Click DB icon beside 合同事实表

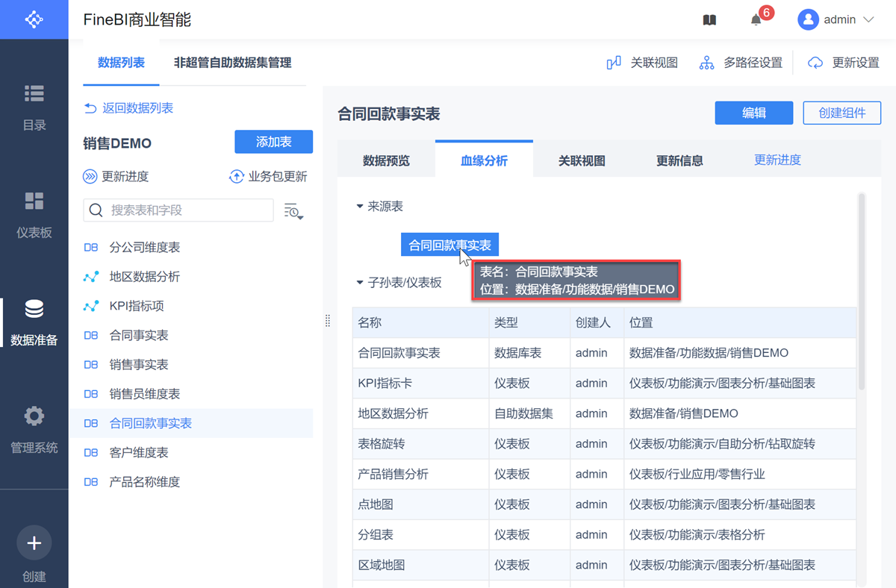click(91, 335)
